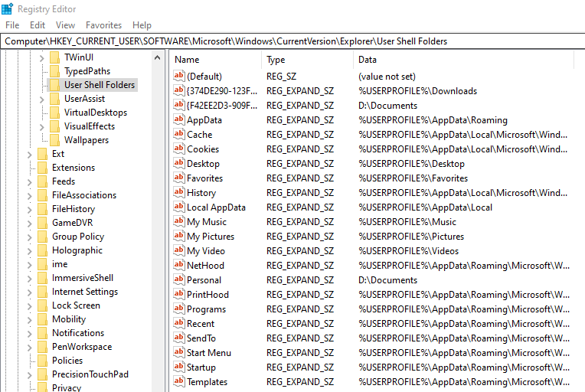Open the Help menu
The height and width of the screenshot is (392, 585).
(142, 25)
